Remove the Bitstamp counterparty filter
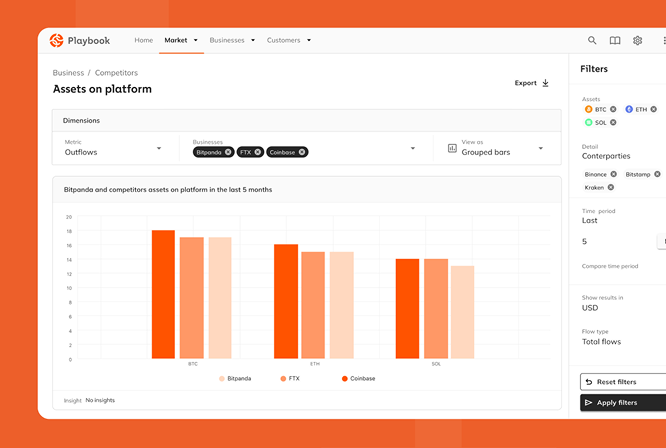666x448 pixels. [657, 174]
